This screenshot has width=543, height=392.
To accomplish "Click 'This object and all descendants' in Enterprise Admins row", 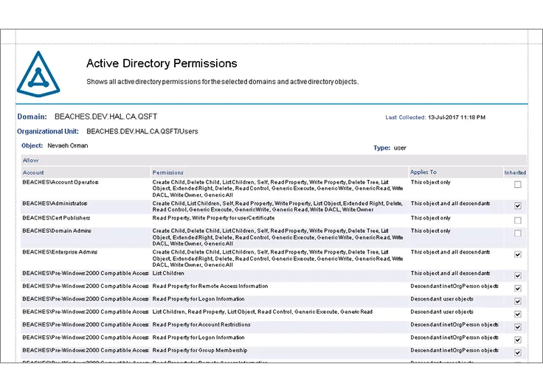I will click(x=450, y=252).
